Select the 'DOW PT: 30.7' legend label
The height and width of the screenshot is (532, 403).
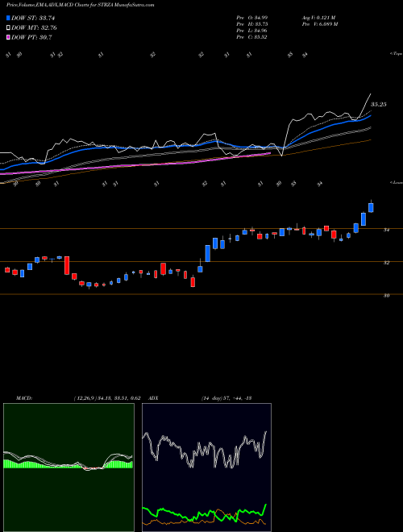(x=31, y=38)
